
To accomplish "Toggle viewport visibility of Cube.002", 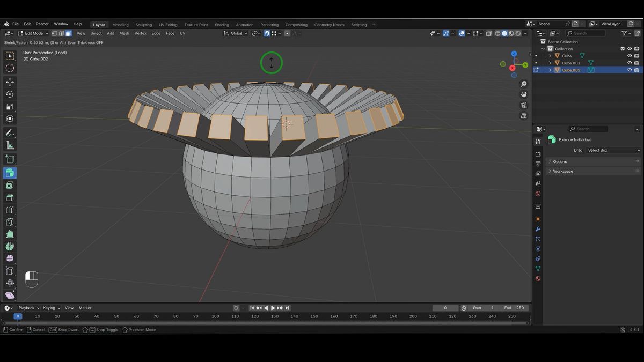I will point(630,70).
